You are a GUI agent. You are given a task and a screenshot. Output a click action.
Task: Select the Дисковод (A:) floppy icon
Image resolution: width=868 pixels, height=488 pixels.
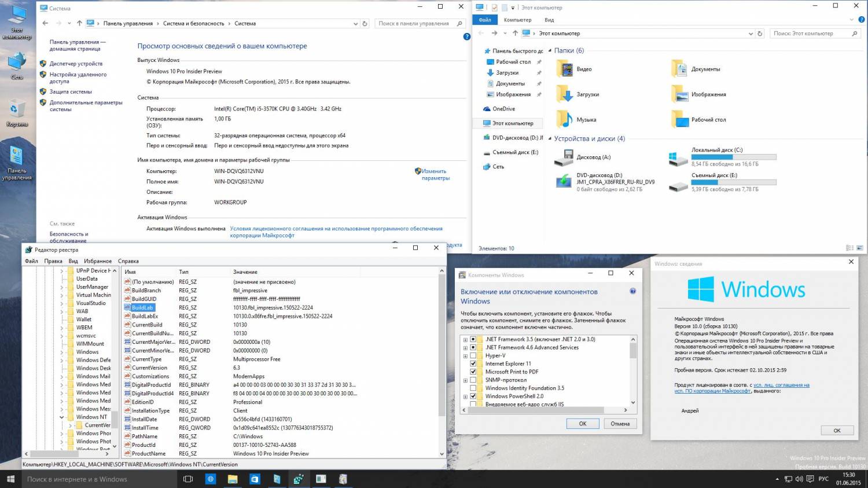pos(564,157)
